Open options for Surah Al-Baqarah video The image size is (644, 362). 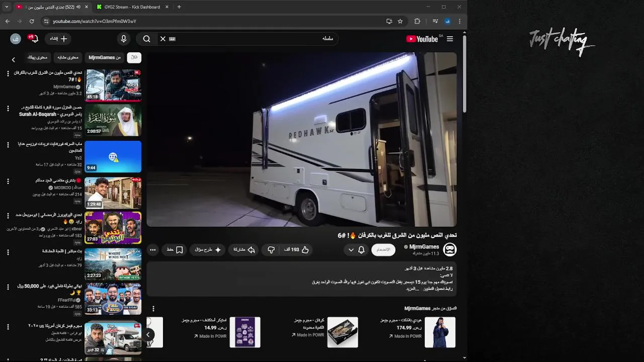[x=8, y=108]
